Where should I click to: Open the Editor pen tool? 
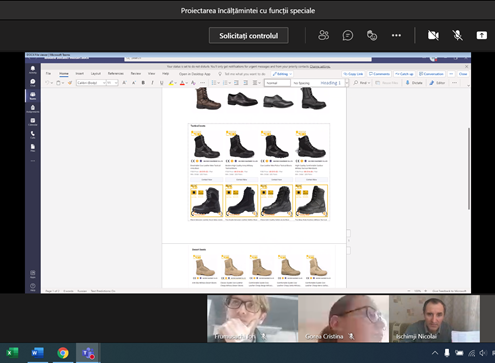[437, 83]
